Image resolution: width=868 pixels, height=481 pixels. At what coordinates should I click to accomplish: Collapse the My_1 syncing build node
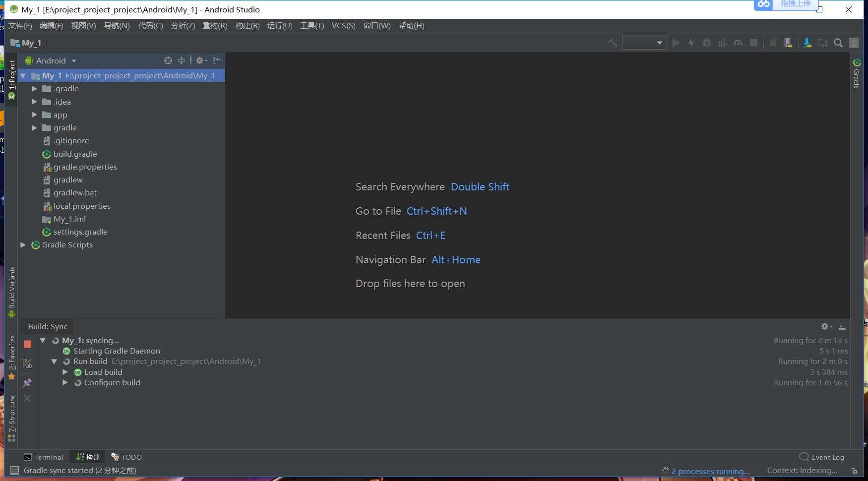[43, 340]
